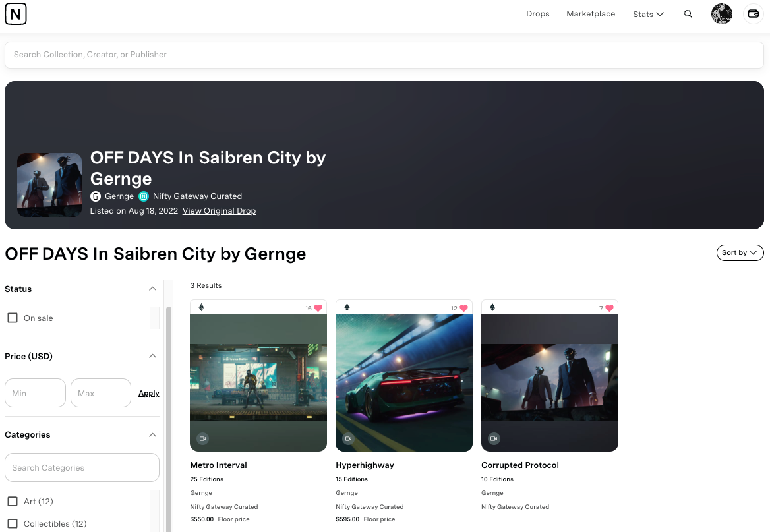Collapse the Status filter section

[153, 289]
